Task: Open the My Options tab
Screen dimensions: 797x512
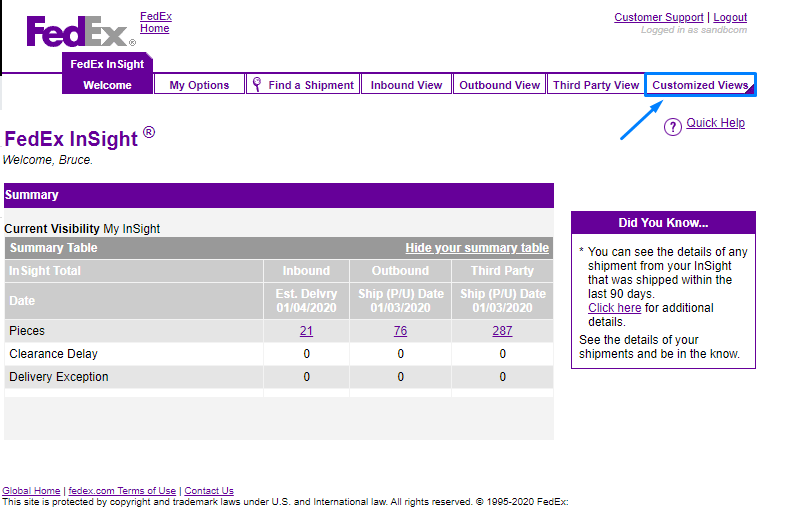Action: click(199, 85)
